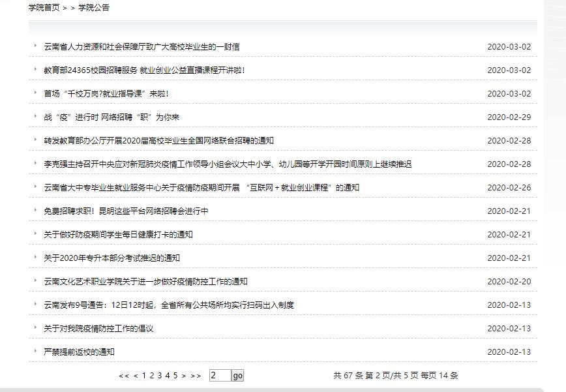566x392 pixels.
Task: Click the arrow bullet beside 转发教育部办公厅 notice
Action: coord(35,140)
